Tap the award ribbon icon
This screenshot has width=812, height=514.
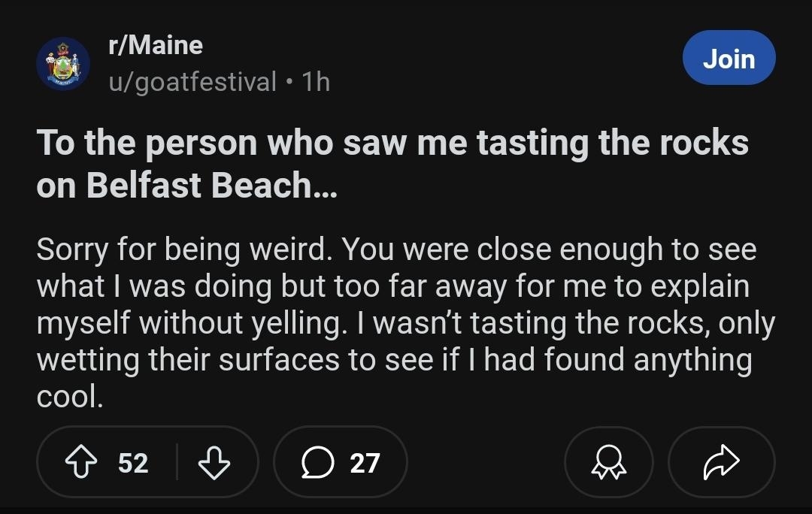coord(608,463)
